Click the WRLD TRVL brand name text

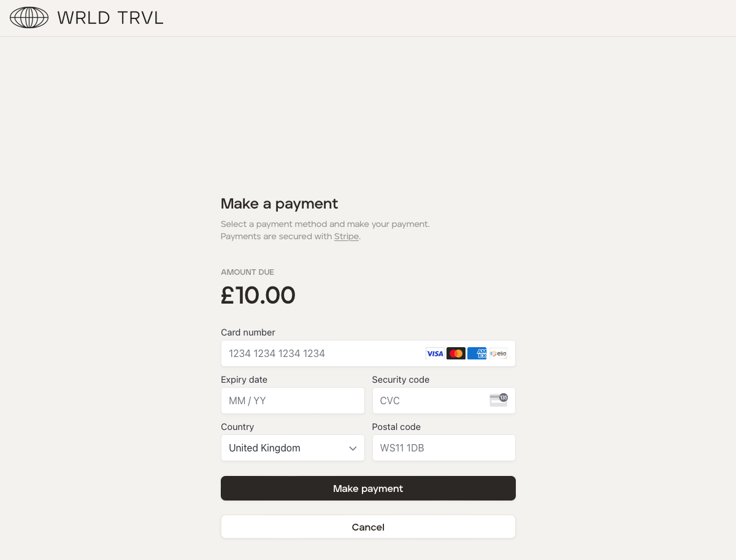(110, 18)
